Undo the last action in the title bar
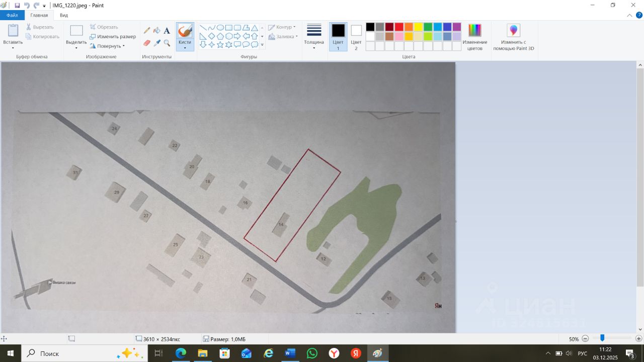644x362 pixels. 27,6
